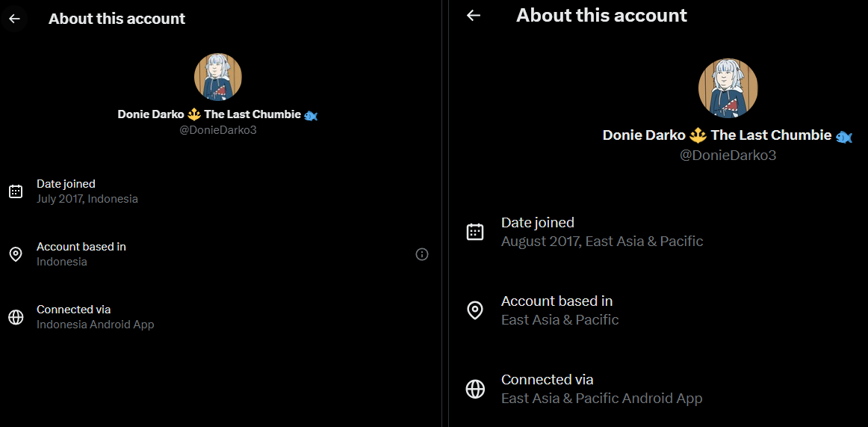The height and width of the screenshot is (427, 868).
Task: Click location pin icon beside East Asia & Pacific
Action: point(475,310)
